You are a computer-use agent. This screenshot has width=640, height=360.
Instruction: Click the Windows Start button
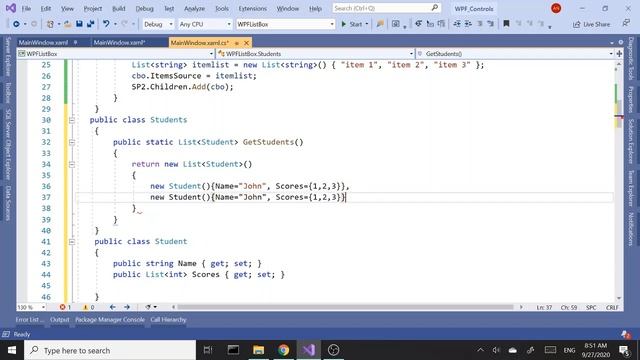tap(12, 350)
